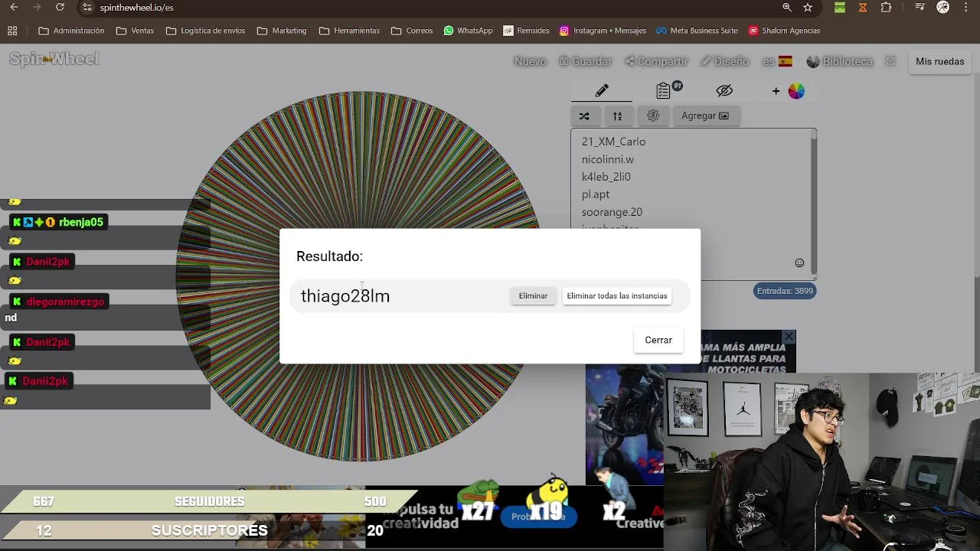Click the plus color wheel add button
The height and width of the screenshot is (551, 980).
click(x=788, y=91)
